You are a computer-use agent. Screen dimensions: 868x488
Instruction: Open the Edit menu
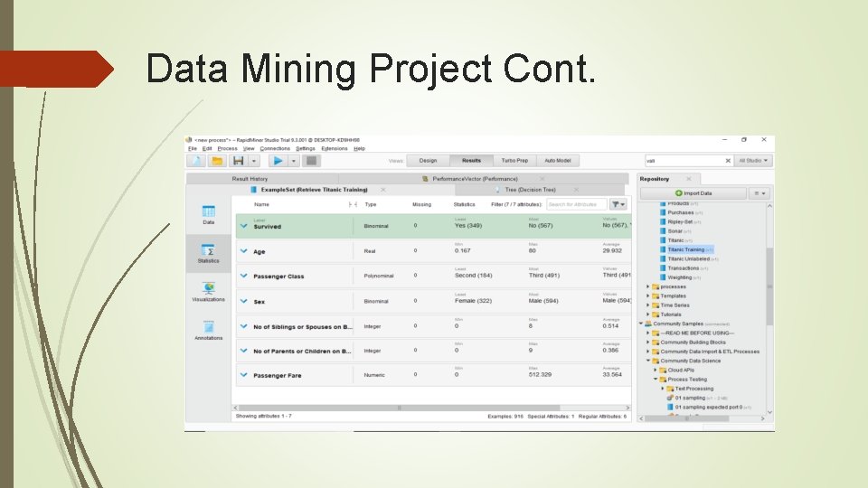point(207,149)
